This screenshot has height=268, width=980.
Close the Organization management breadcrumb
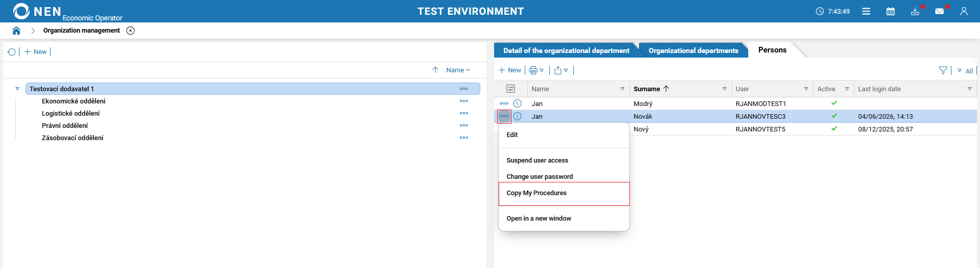(x=131, y=31)
